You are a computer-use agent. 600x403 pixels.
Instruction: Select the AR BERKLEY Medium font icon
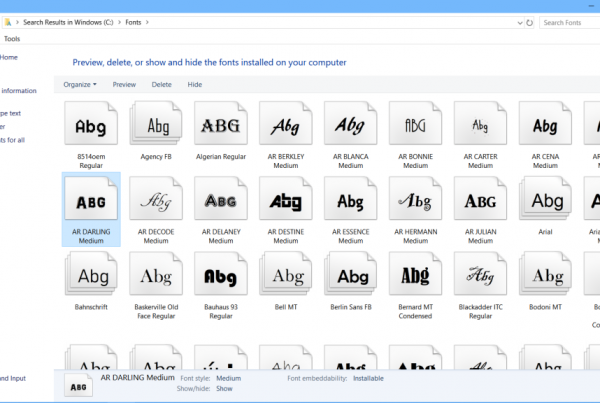click(285, 123)
